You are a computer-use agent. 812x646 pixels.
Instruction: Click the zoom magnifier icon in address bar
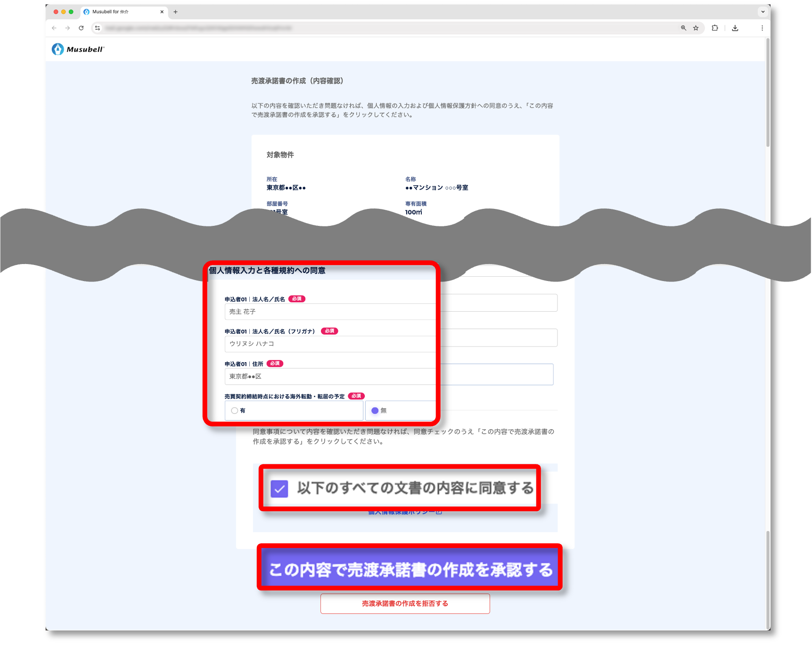pos(683,28)
